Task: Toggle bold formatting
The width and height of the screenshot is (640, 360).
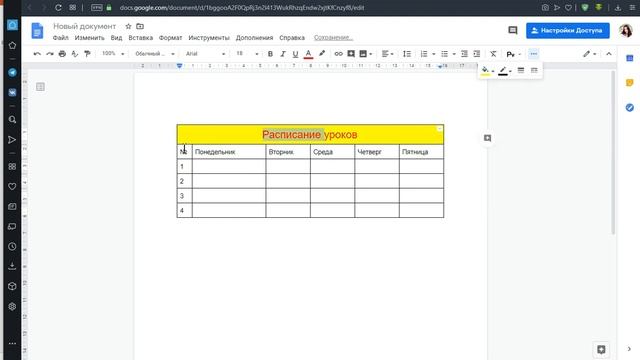Action: (x=270, y=54)
